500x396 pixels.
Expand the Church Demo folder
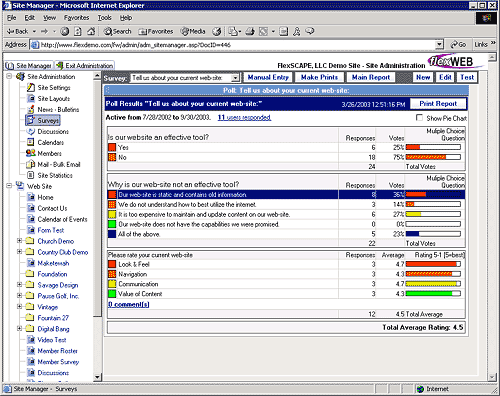[x=19, y=241]
